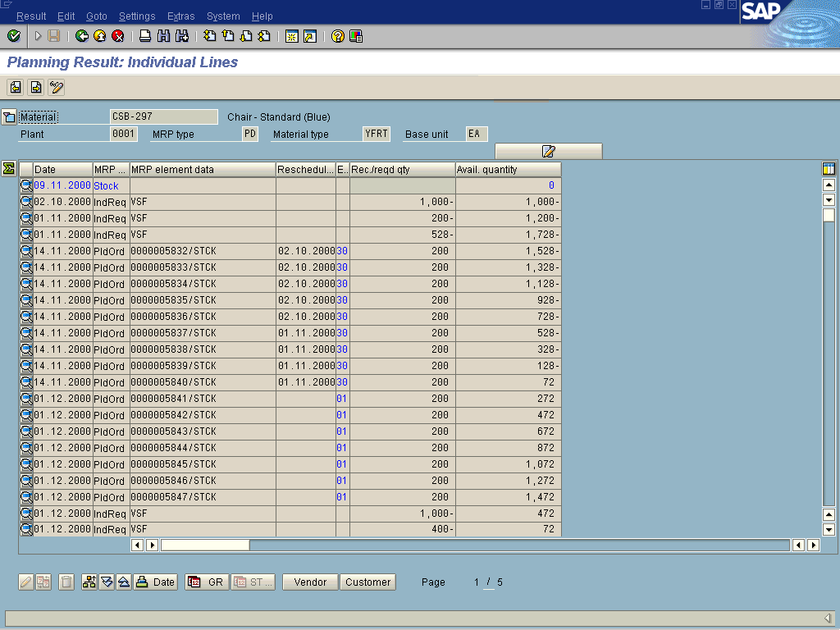Click the Date column header
Screen dimensions: 840x630
tap(62, 169)
